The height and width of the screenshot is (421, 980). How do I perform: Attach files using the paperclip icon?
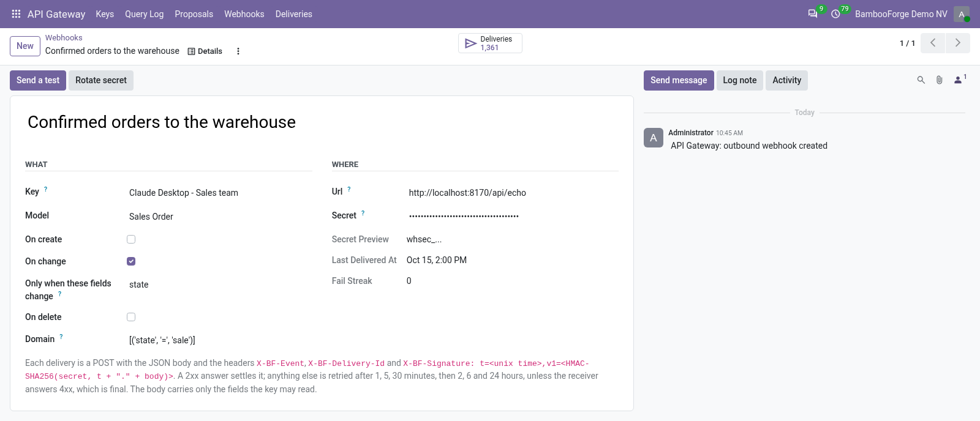click(x=939, y=80)
